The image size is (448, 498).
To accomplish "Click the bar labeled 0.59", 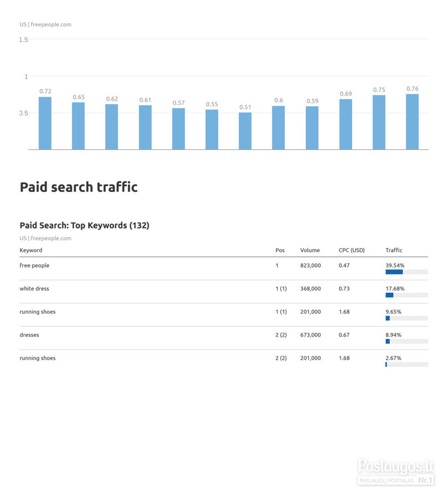I will 312,128.
